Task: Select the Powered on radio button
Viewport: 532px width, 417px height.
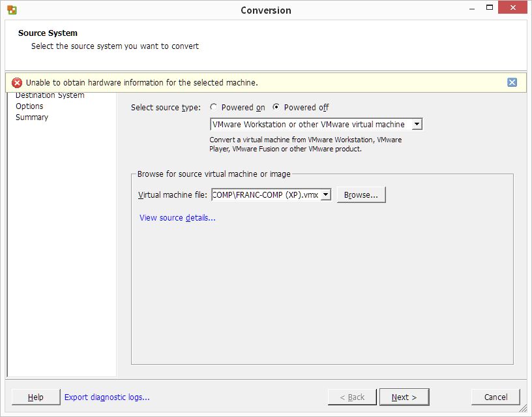Action: 213,107
